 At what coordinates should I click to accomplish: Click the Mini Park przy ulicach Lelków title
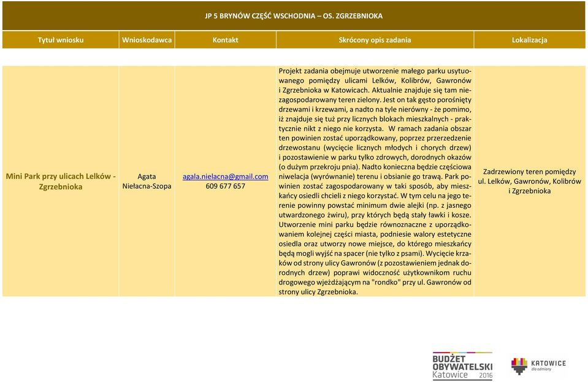coord(61,181)
